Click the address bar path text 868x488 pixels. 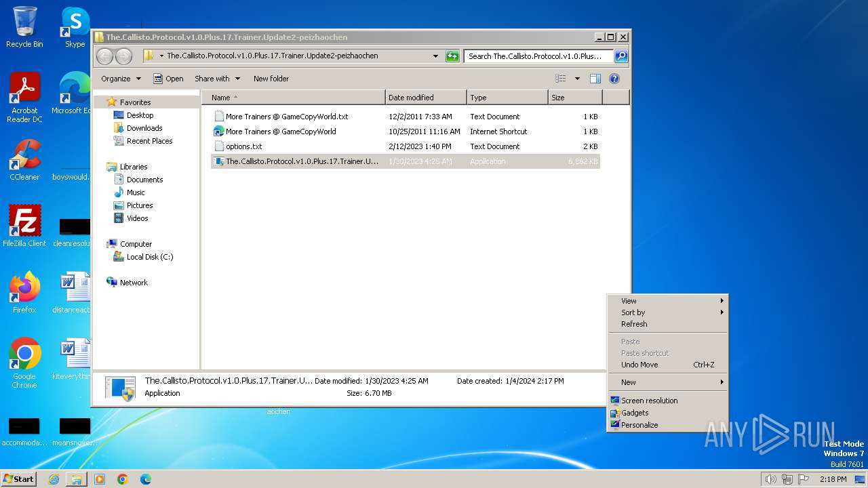click(272, 56)
